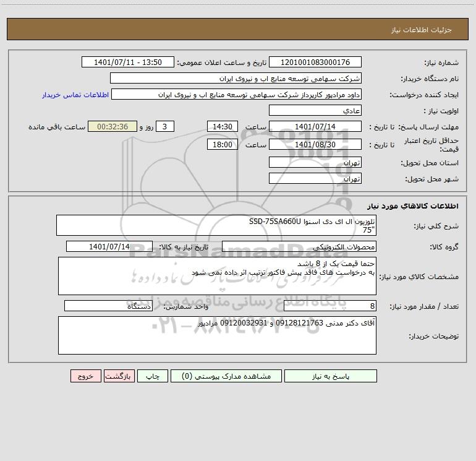Viewport: 476px width, 461px height.
Task: Click the countdown timer 00:32:36
Action: coord(113,126)
